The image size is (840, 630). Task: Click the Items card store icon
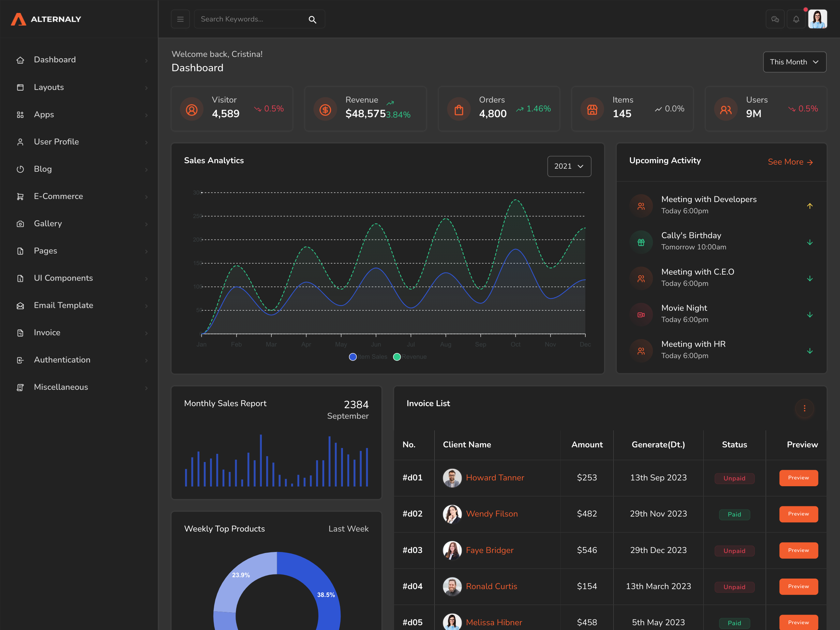592,110
